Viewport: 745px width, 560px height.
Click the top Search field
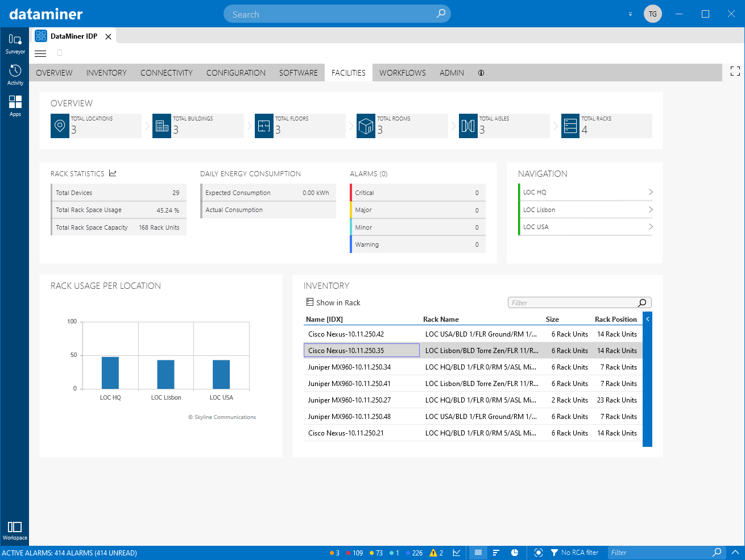(x=337, y=14)
